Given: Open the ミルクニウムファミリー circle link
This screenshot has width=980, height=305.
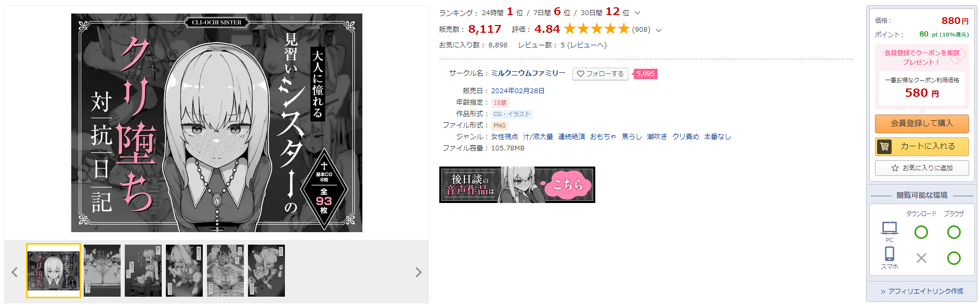Looking at the screenshot, I should pos(528,73).
